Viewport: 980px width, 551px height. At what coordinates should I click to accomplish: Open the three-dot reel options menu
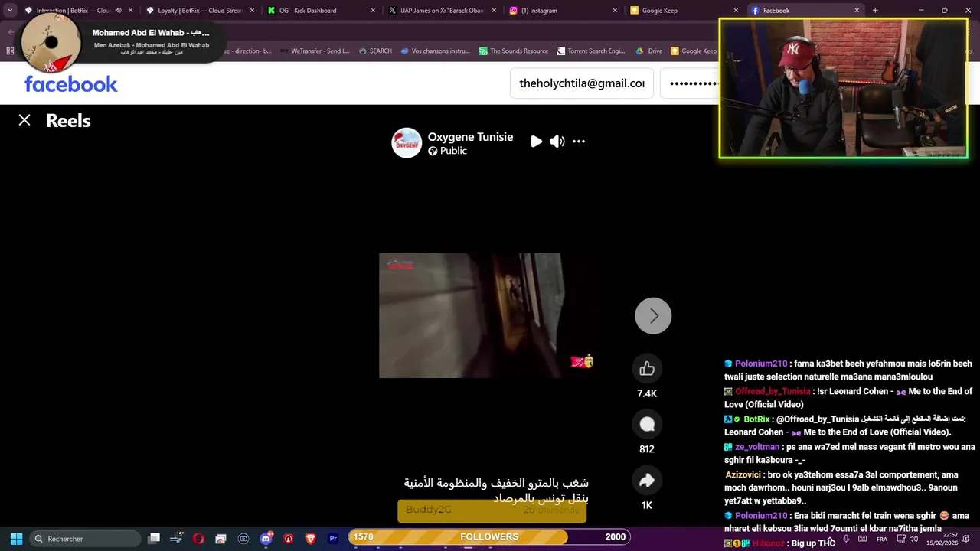click(579, 141)
